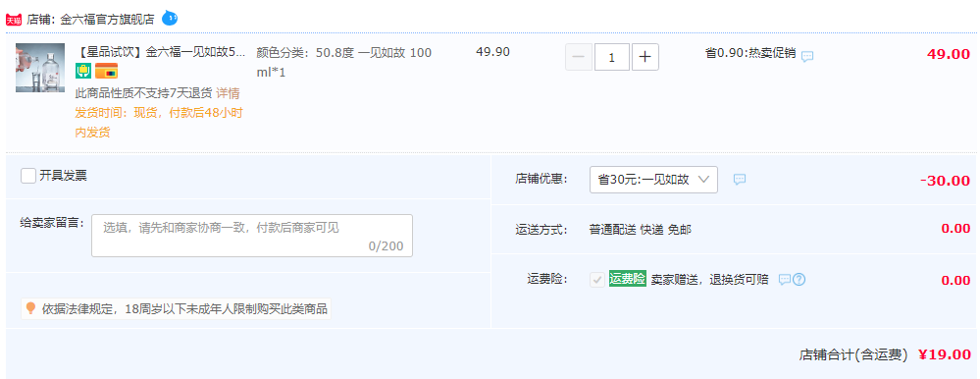Click the 此商品性质不支持7天退货 notice
The image size is (980, 379).
point(144,94)
